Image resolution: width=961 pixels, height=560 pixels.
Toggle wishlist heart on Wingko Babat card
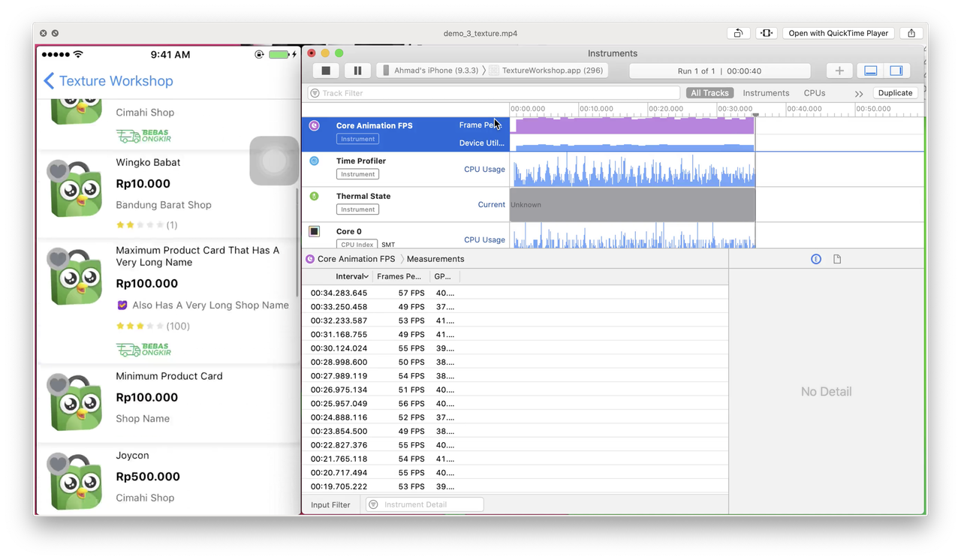(x=58, y=170)
